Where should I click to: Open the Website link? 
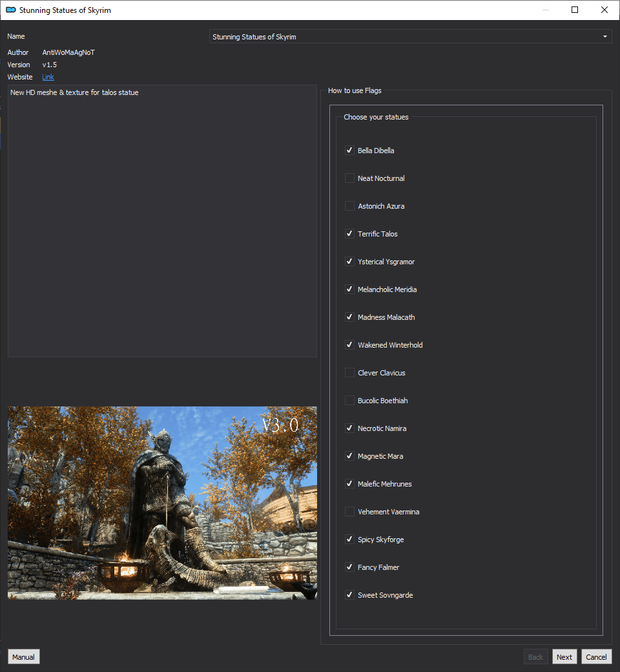click(x=48, y=77)
